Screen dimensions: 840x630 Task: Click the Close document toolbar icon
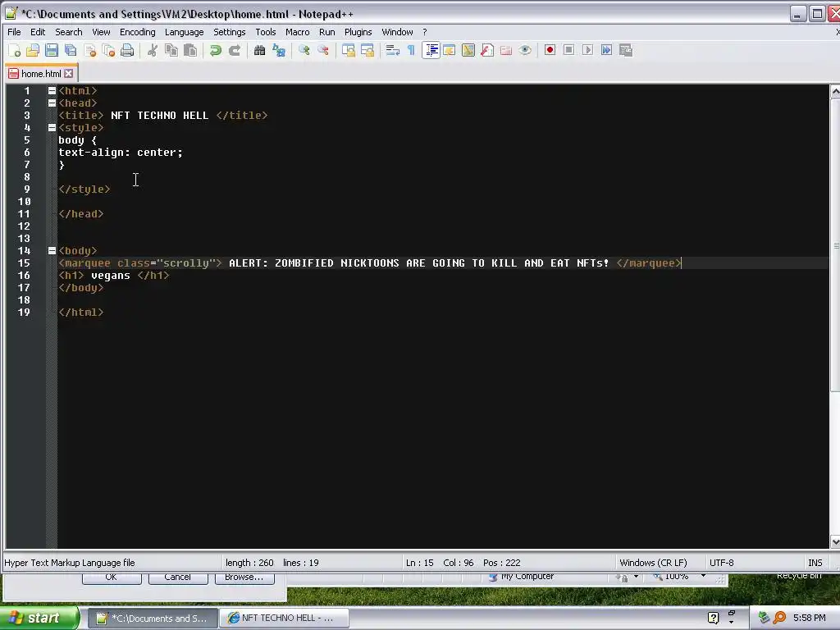pyautogui.click(x=89, y=50)
